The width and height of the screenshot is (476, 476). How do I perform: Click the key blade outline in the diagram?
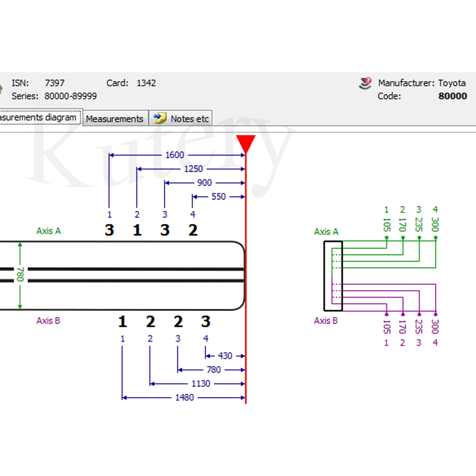point(122,275)
